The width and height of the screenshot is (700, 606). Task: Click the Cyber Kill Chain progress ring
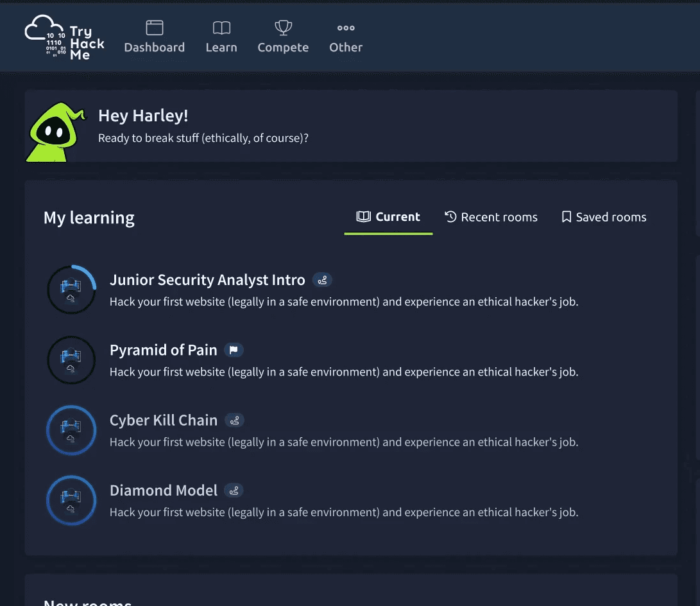click(71, 430)
